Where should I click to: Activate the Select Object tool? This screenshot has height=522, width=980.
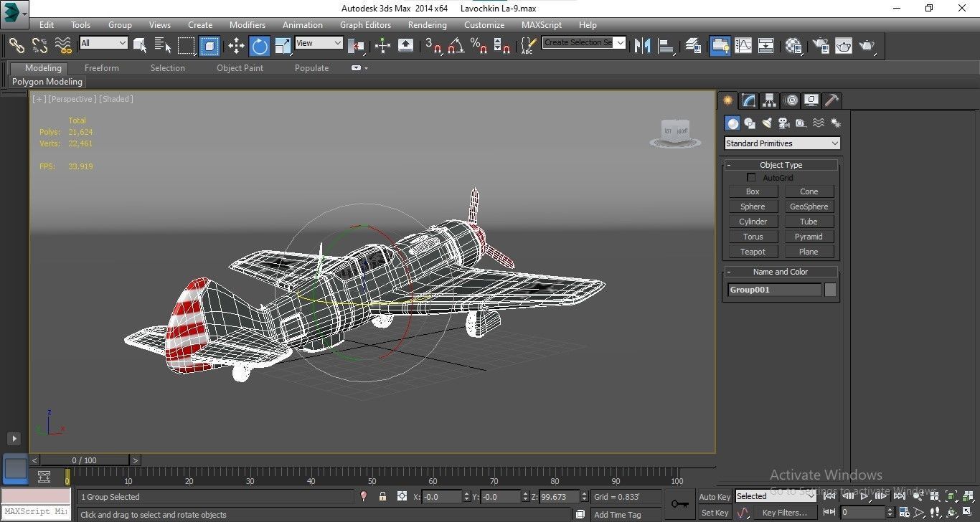(x=140, y=46)
